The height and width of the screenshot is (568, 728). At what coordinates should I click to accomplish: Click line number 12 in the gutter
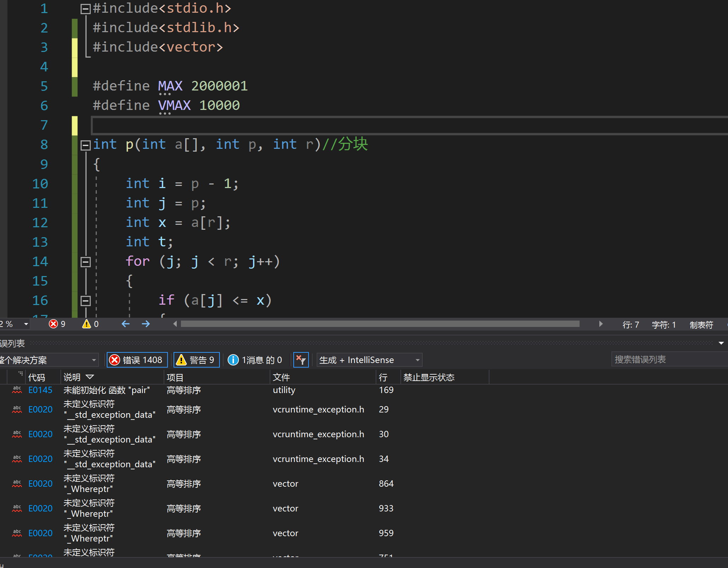pyautogui.click(x=40, y=223)
